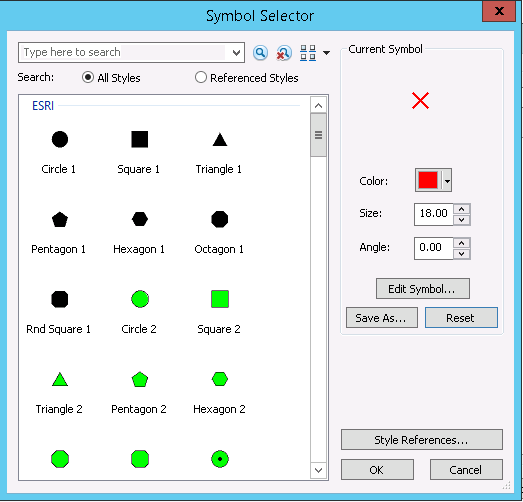Increase the Size value with up arrow
Screen dimensions: 523x502
[462, 209]
